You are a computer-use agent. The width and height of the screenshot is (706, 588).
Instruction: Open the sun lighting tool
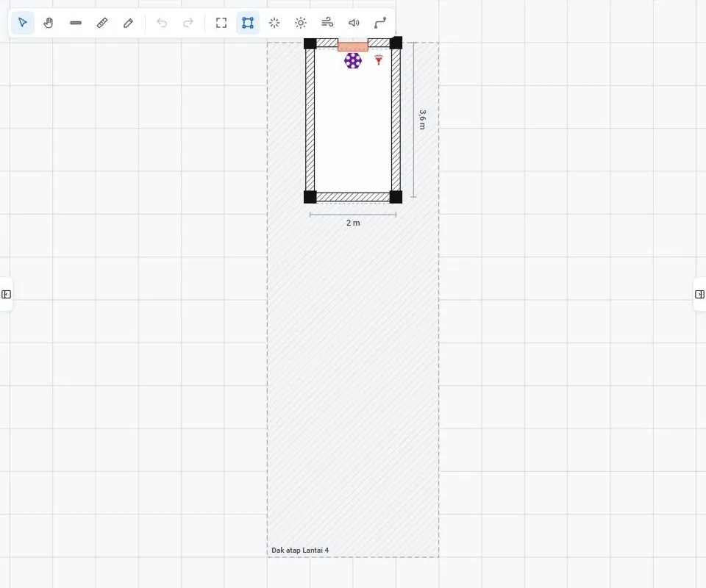[301, 23]
